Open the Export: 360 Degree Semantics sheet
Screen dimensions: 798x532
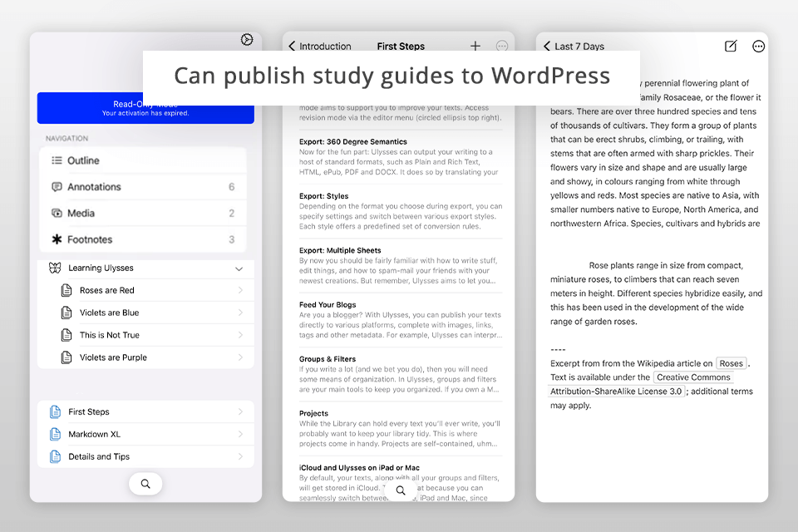[401, 157]
